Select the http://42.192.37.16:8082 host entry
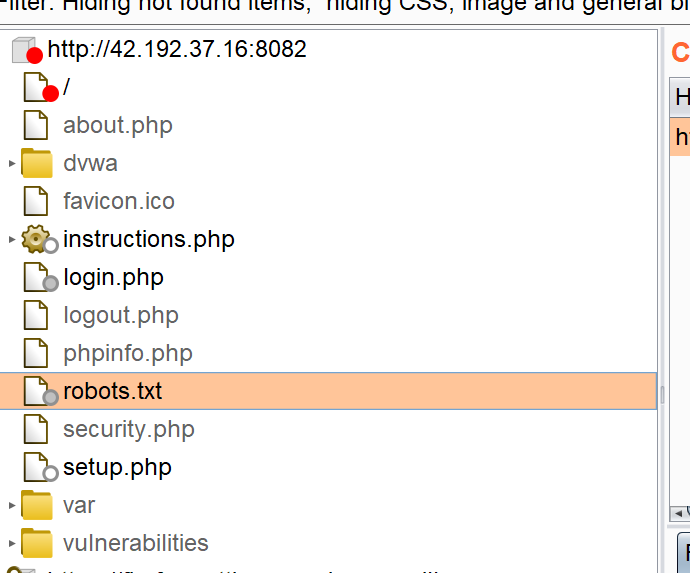The height and width of the screenshot is (573, 690). pos(177,49)
